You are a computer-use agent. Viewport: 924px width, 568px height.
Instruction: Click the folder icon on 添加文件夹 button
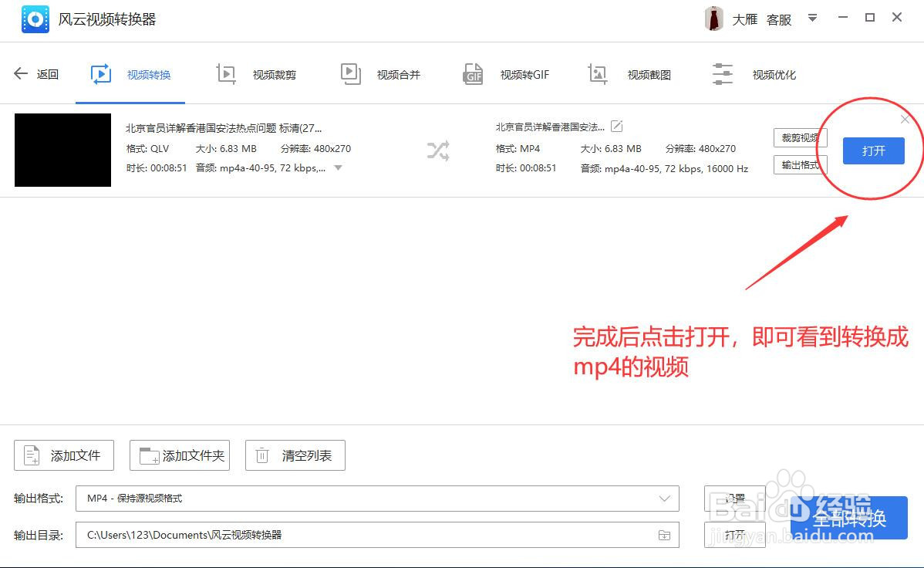click(x=149, y=455)
